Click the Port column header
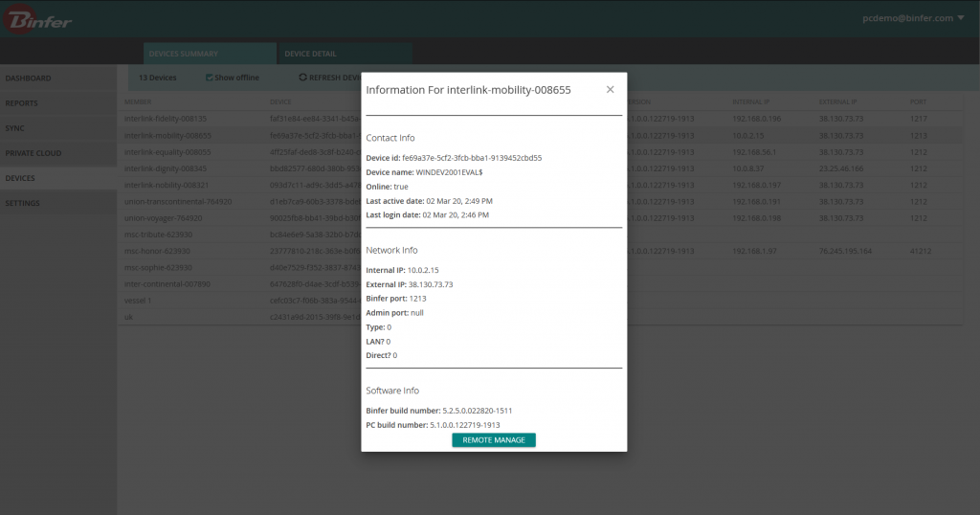Screen dimensions: 980x515 918,101
